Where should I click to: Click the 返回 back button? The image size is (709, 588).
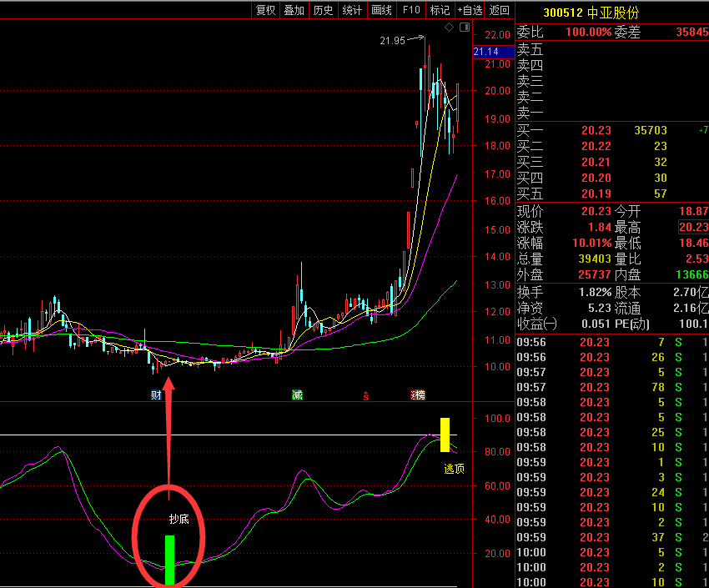(x=499, y=10)
